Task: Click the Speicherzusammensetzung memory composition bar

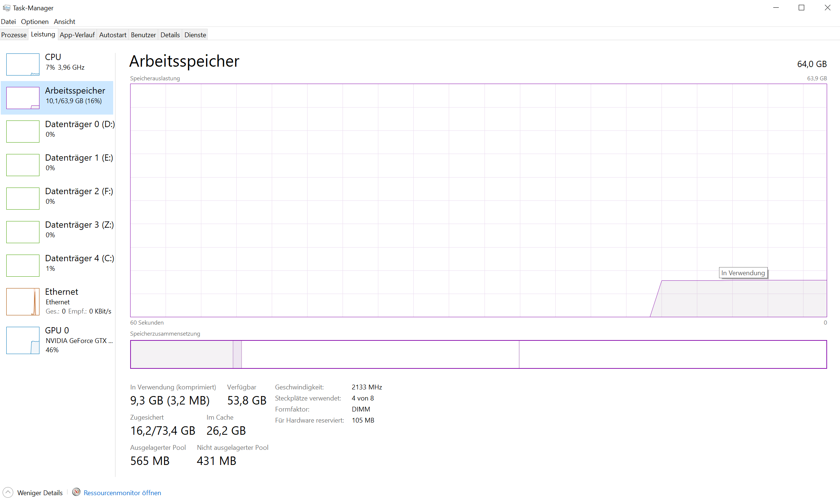Action: pos(478,354)
